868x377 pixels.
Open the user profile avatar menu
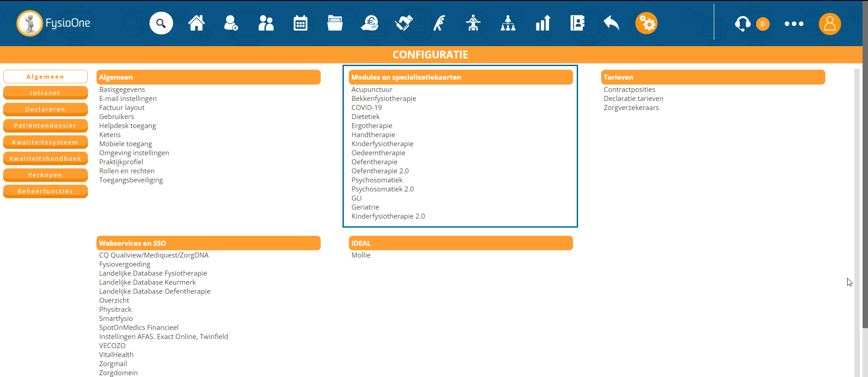pyautogui.click(x=829, y=24)
